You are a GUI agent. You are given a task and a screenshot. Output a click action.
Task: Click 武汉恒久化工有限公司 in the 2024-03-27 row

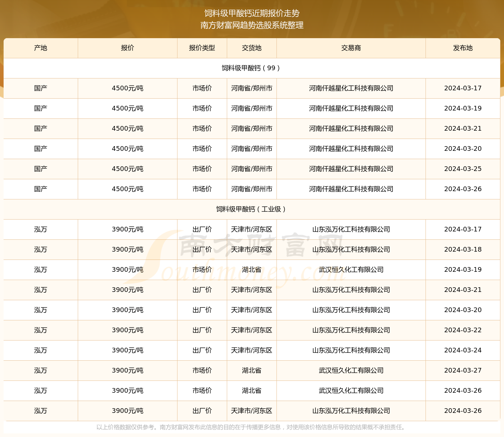(x=351, y=370)
